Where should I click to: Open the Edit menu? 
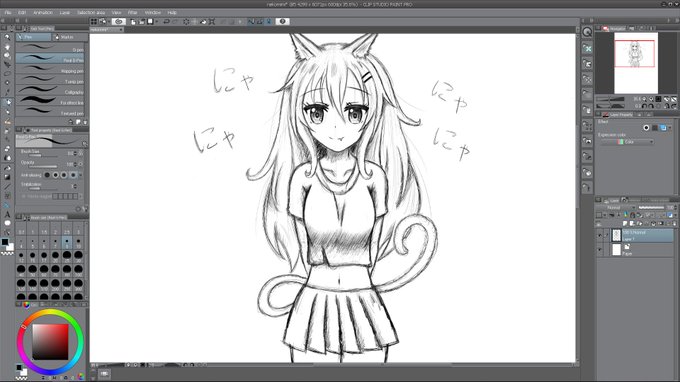[22, 13]
